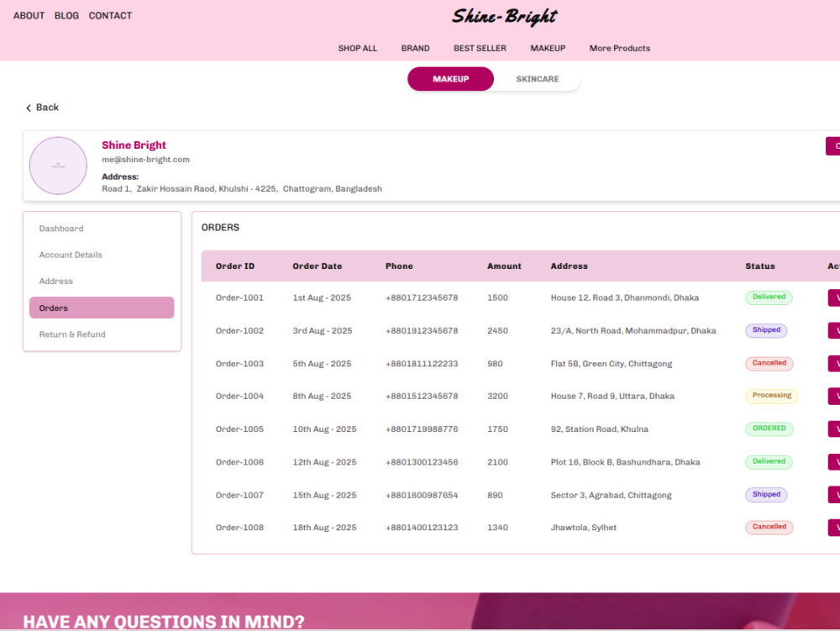Click the Amount column header
The height and width of the screenshot is (631, 840).
click(504, 266)
